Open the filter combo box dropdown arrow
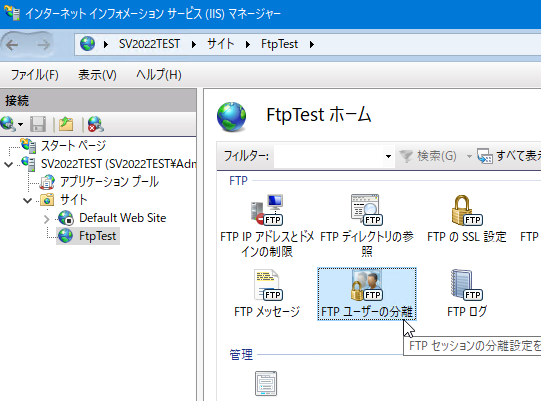The image size is (541, 401). pos(388,156)
